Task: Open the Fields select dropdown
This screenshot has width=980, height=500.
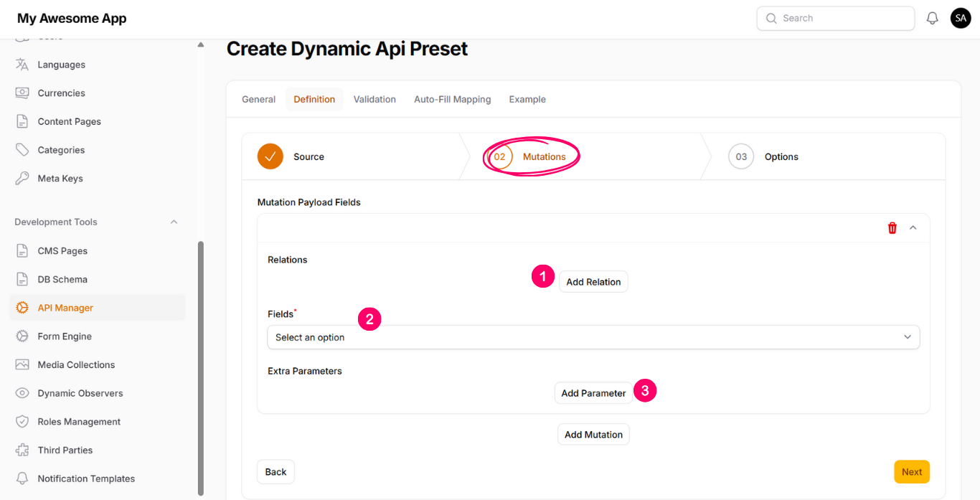Action: click(x=593, y=337)
